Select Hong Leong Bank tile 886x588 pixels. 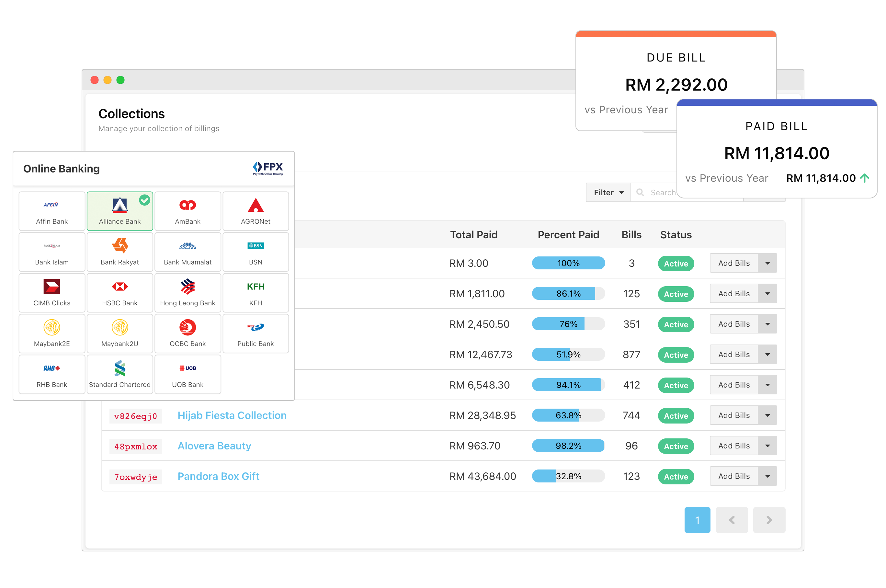187,293
